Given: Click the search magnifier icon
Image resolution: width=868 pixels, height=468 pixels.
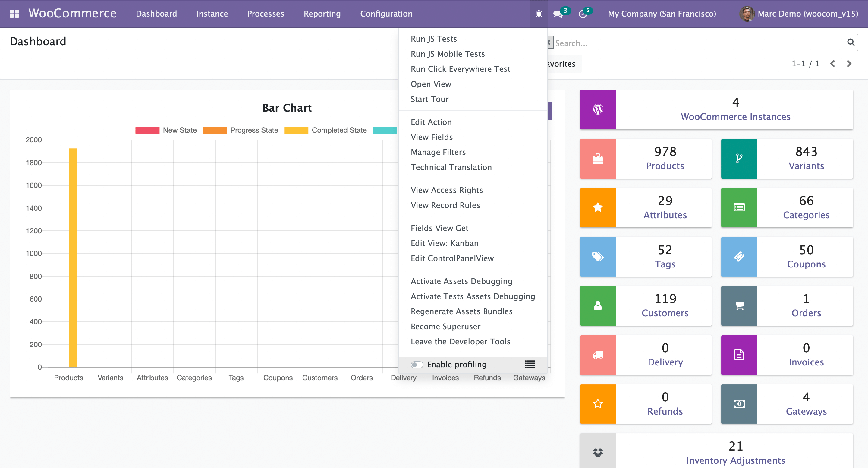Looking at the screenshot, I should click(851, 43).
